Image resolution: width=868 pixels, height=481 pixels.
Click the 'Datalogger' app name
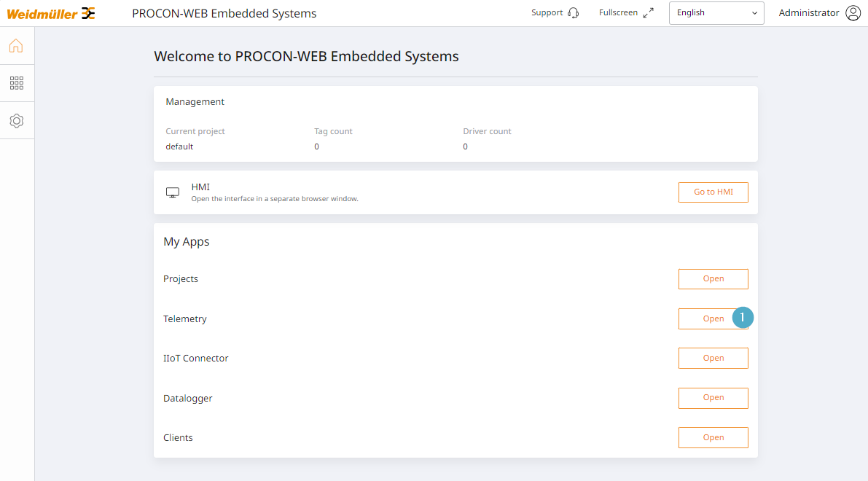[187, 399]
